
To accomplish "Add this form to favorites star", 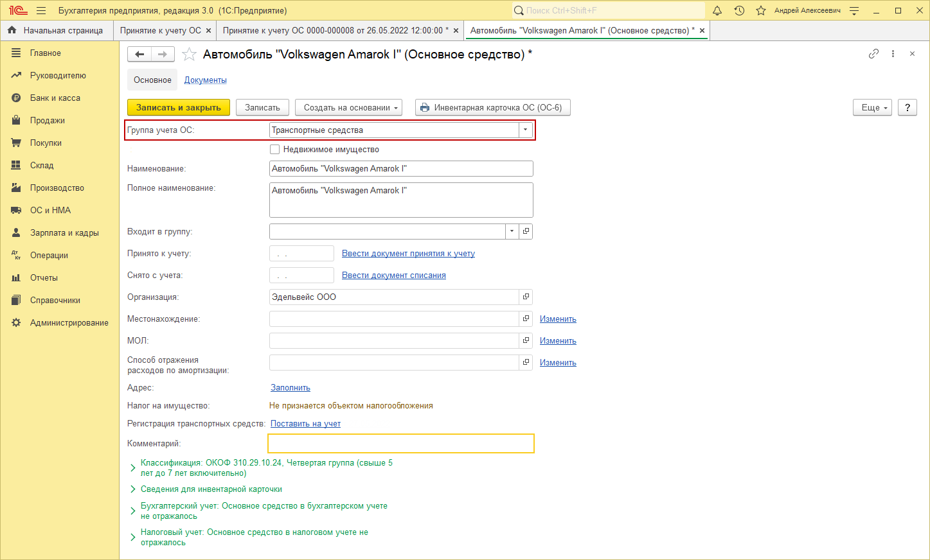I will 189,55.
